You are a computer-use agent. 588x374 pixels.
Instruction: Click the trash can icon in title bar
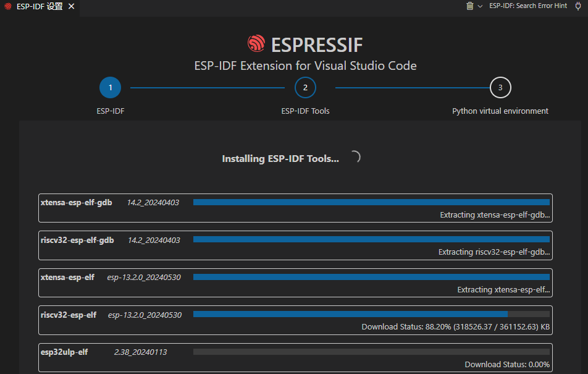click(469, 6)
